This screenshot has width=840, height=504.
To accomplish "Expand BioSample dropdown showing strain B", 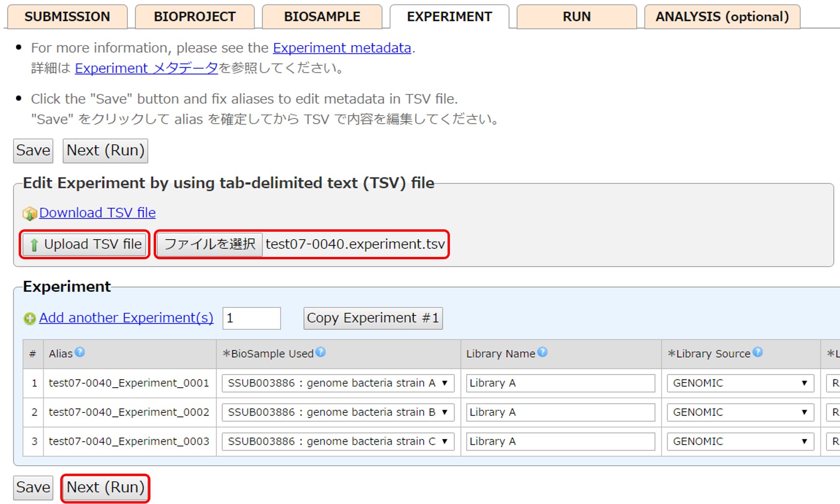I will [338, 412].
